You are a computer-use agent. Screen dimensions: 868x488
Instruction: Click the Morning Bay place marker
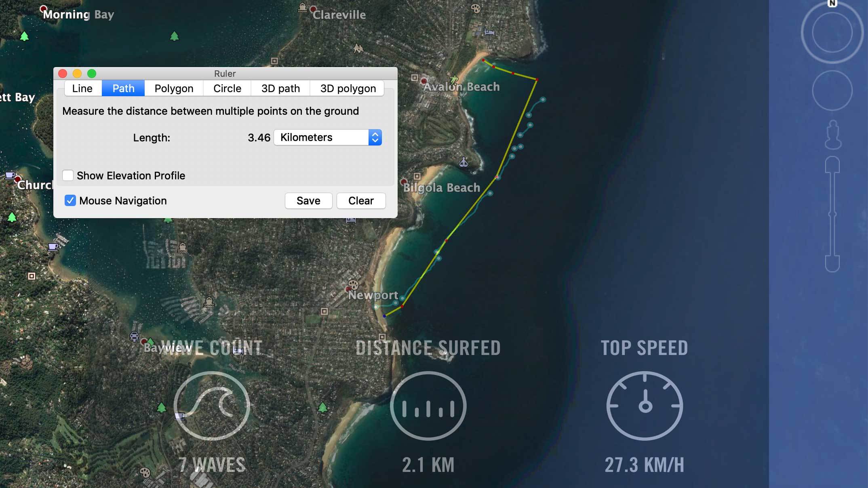pos(44,8)
